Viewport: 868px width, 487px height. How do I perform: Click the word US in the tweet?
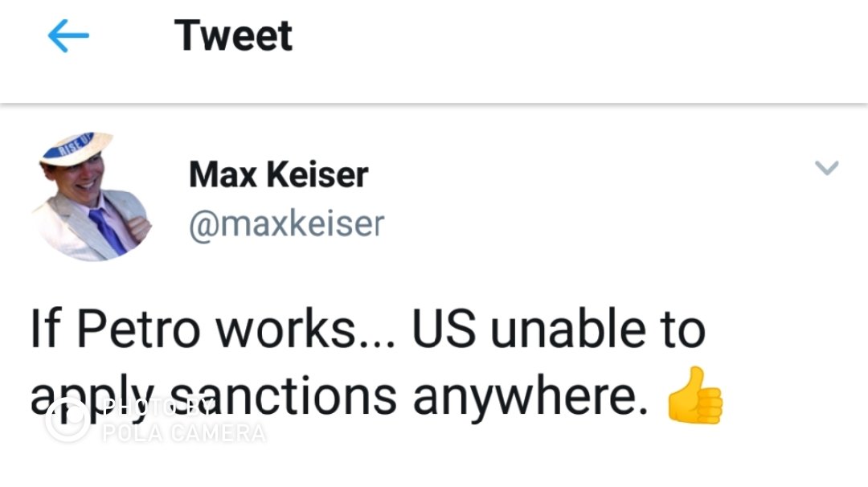coord(444,329)
